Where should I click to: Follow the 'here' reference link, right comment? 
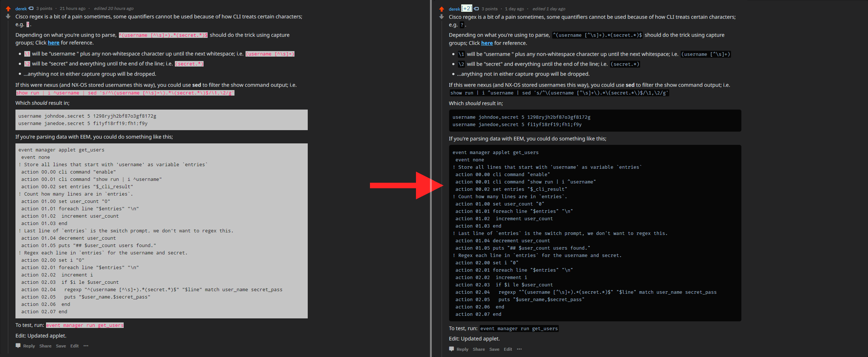point(487,43)
